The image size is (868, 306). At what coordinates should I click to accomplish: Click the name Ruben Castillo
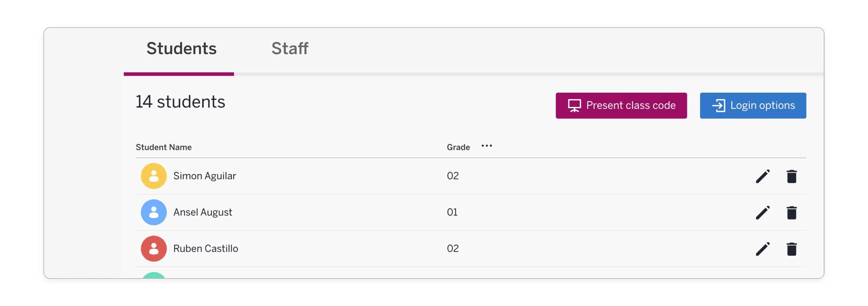pos(205,249)
